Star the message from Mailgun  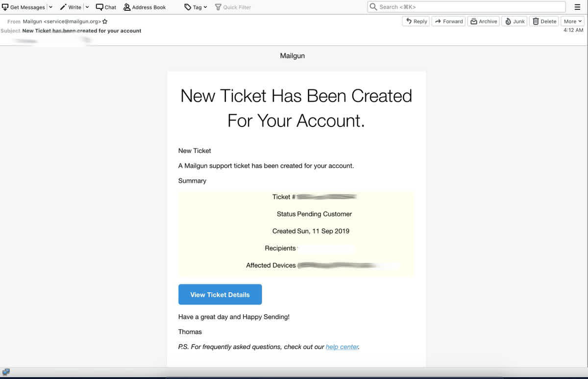tap(105, 21)
